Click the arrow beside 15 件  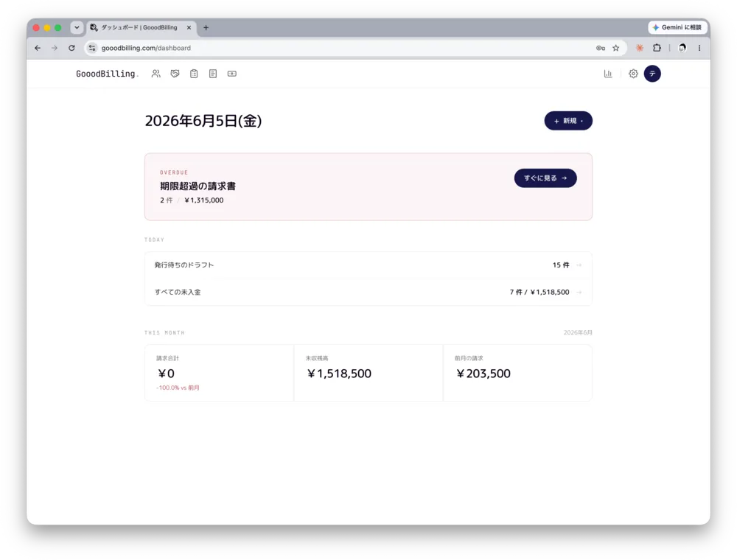(579, 265)
